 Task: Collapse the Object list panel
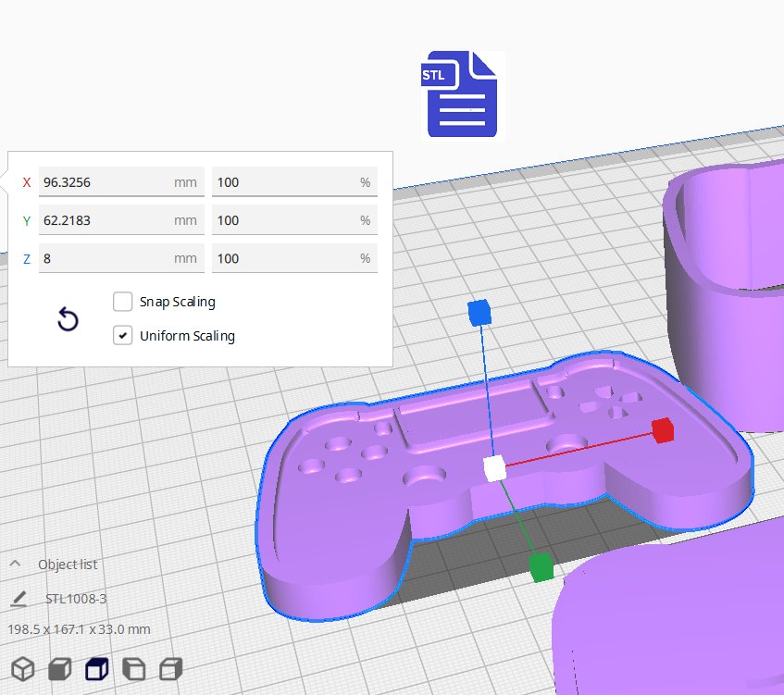pos(16,565)
